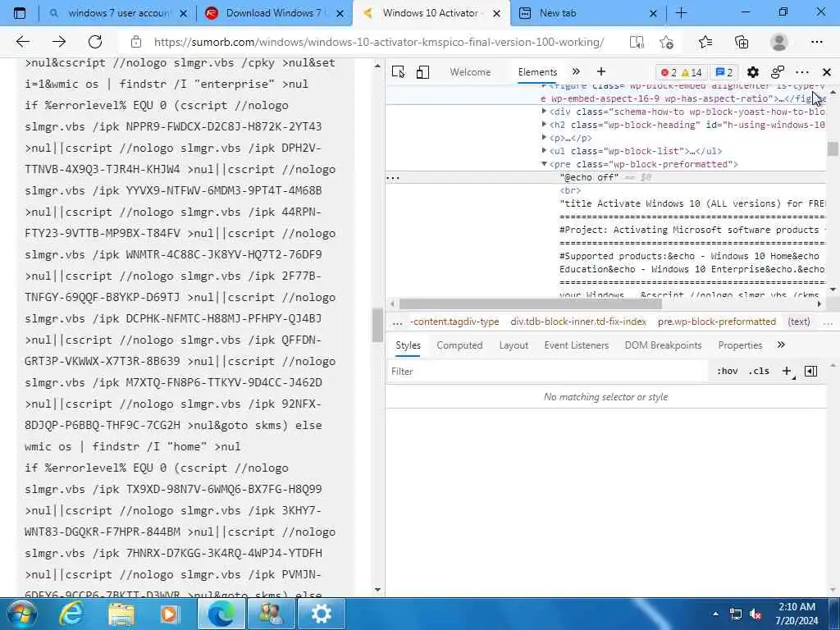Open the DOM Breakpoints pane tab
This screenshot has width=840, height=630.
click(663, 345)
